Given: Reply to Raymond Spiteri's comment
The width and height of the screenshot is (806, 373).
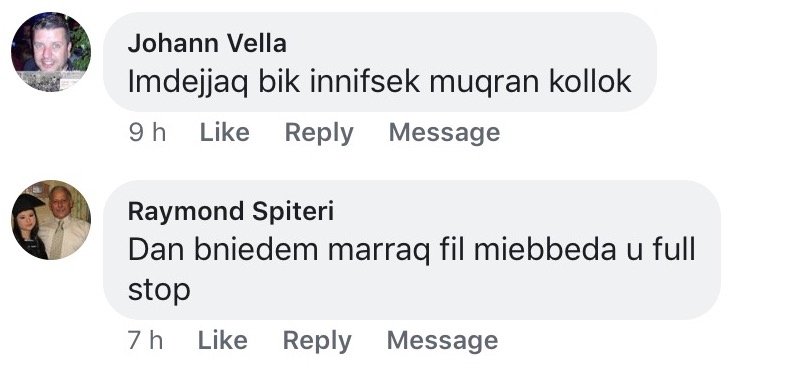Looking at the screenshot, I should 317,341.
